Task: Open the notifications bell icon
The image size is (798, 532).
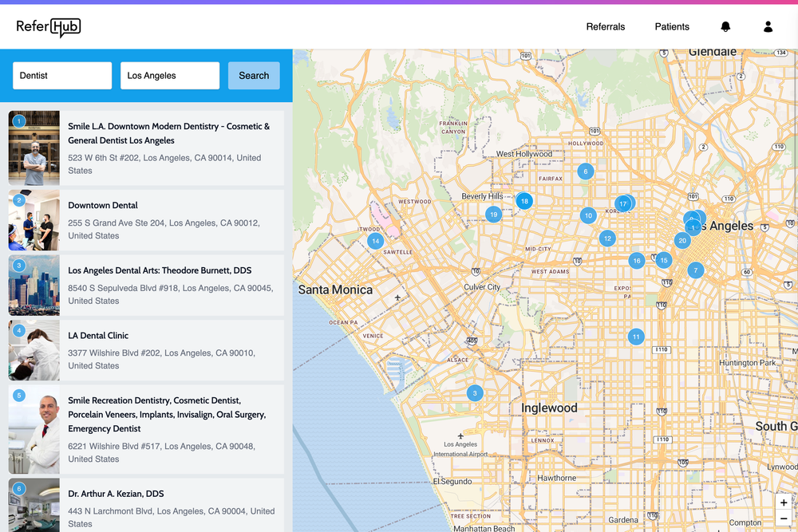Action: 725,27
